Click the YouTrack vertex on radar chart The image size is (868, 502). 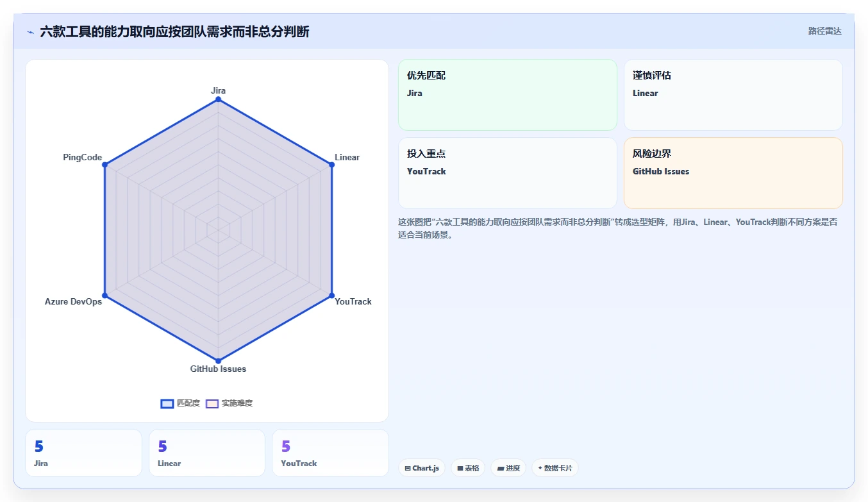tap(331, 296)
